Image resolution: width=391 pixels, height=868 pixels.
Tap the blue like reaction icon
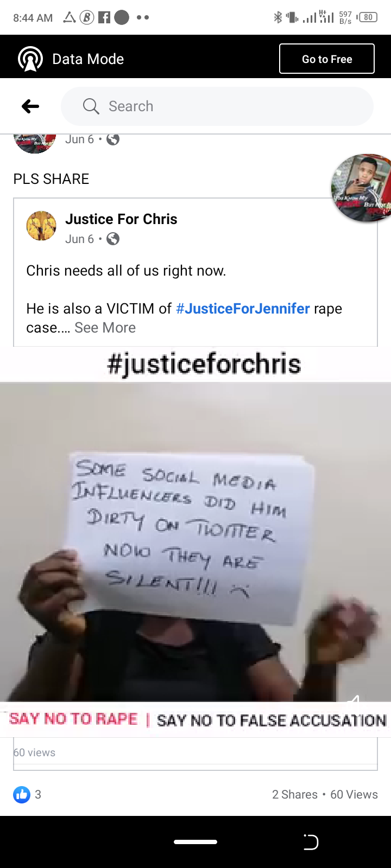click(22, 795)
